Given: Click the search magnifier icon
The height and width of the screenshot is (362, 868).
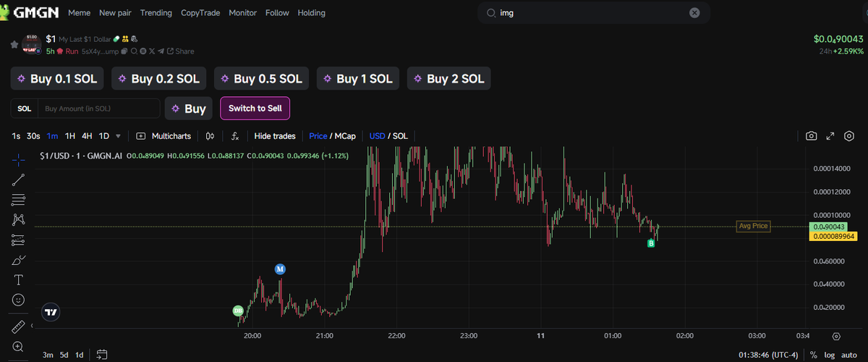Looking at the screenshot, I should 491,13.
